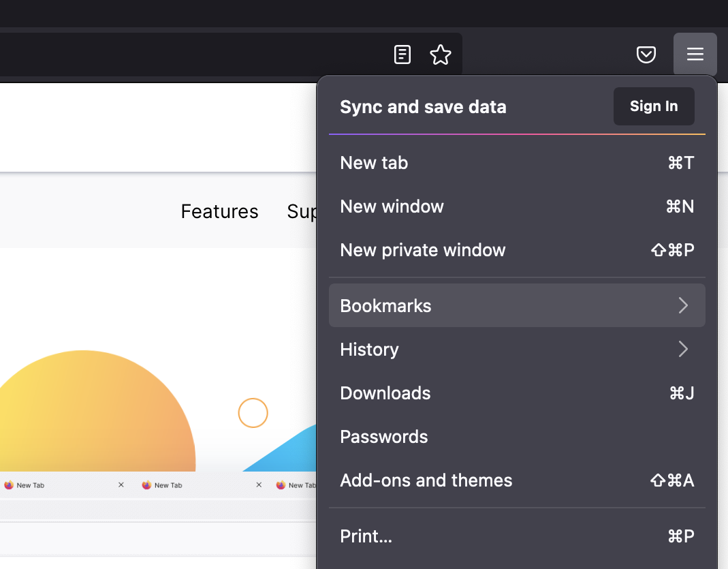This screenshot has width=728, height=569.
Task: Close the second New Tab tab
Action: click(259, 485)
